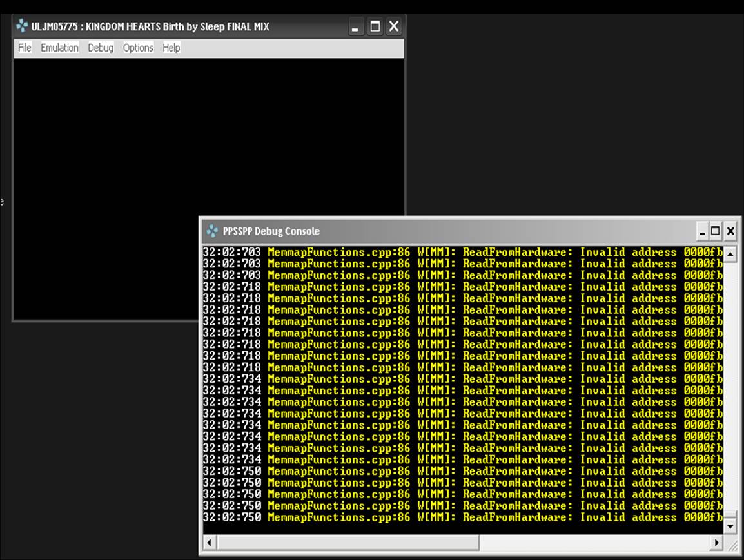This screenshot has width=744, height=560.
Task: Click the console's vertical scrollbar track
Action: pos(730,387)
